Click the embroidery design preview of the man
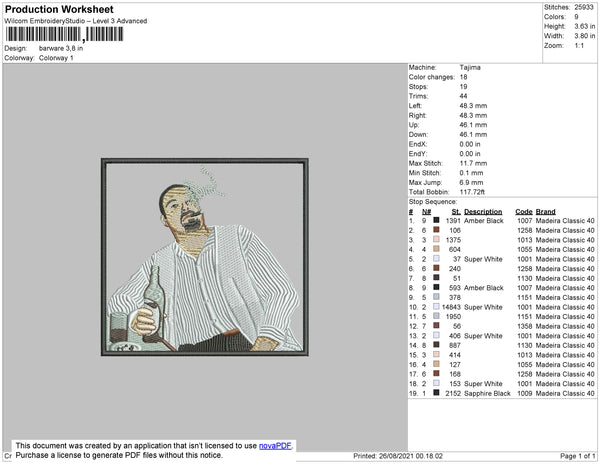Image resolution: width=600 pixels, height=464 pixels. 205,257
